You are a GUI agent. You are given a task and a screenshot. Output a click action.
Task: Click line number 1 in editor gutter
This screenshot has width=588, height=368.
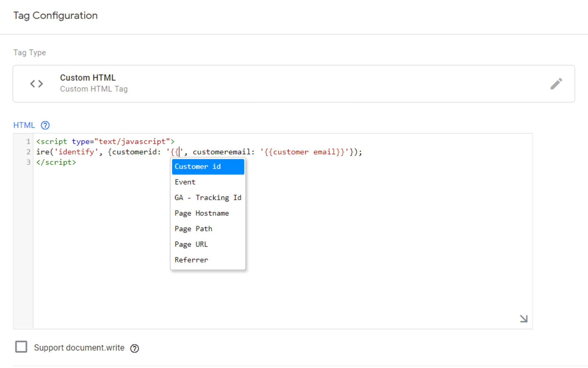(x=28, y=141)
